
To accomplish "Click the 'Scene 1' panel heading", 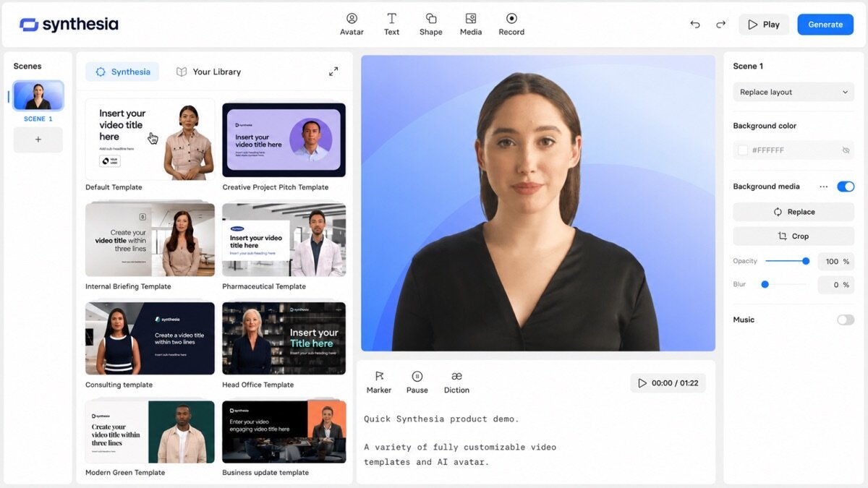I will click(x=748, y=66).
